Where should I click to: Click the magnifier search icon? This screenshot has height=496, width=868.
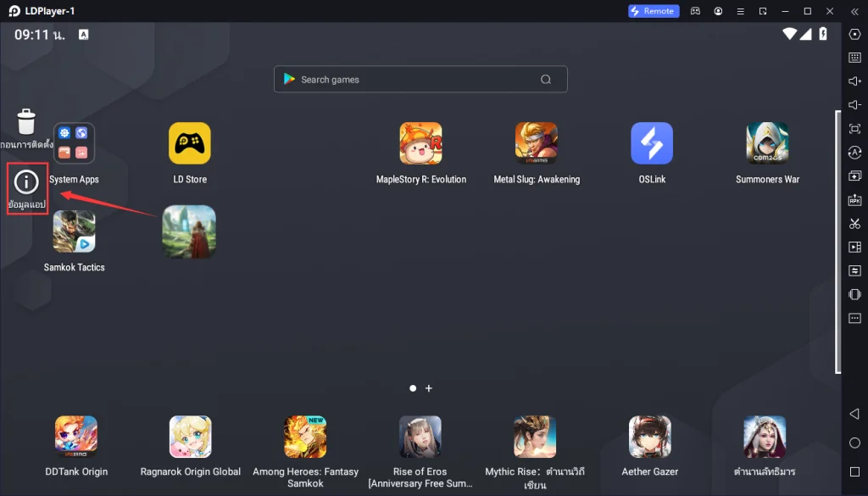pyautogui.click(x=546, y=79)
